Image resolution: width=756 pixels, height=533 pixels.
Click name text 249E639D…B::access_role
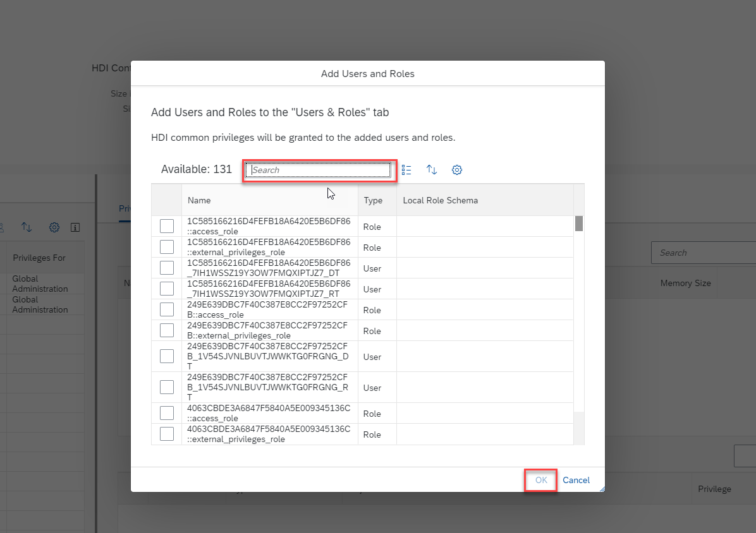267,309
